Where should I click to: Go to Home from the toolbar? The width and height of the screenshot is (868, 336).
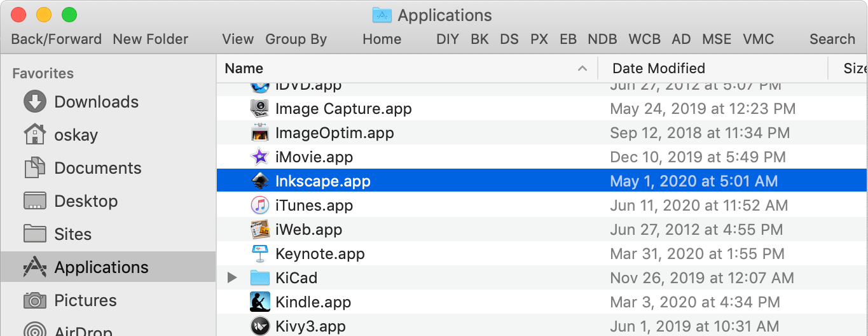coord(382,39)
